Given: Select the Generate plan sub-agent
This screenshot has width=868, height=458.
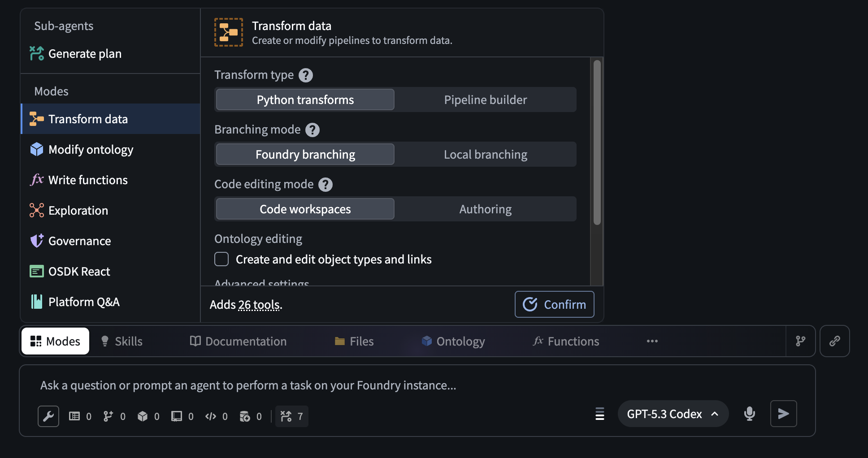Looking at the screenshot, I should (85, 54).
